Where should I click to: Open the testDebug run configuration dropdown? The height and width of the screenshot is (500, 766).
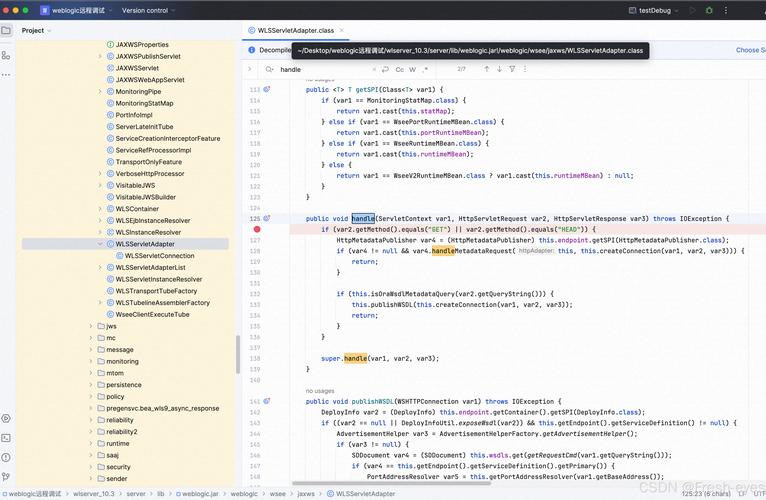click(x=653, y=10)
